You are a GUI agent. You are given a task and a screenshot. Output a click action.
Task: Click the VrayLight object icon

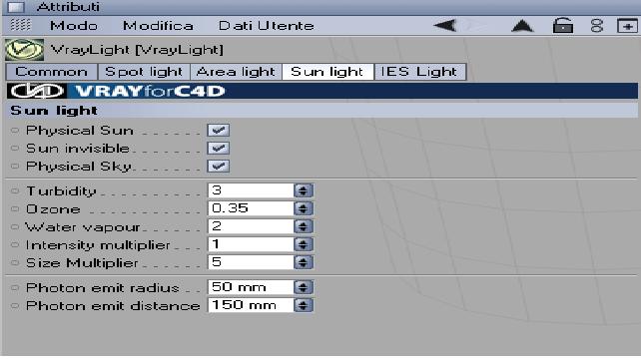[25, 50]
